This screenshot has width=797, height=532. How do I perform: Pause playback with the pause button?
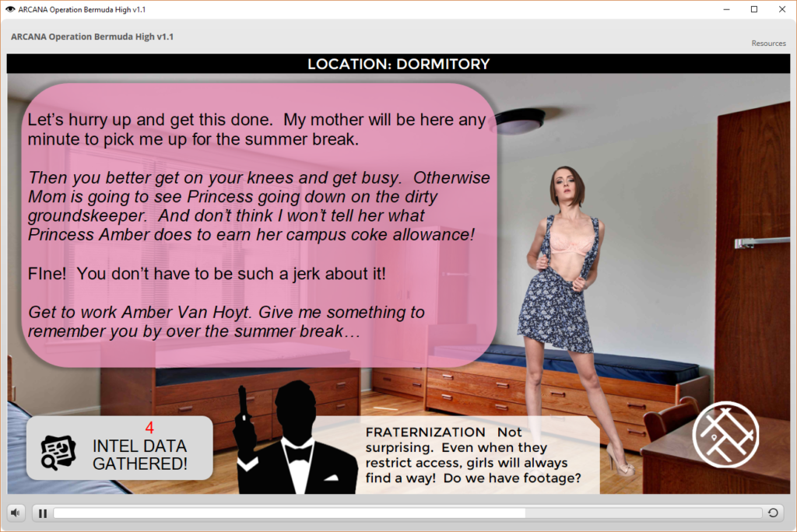pos(43,513)
